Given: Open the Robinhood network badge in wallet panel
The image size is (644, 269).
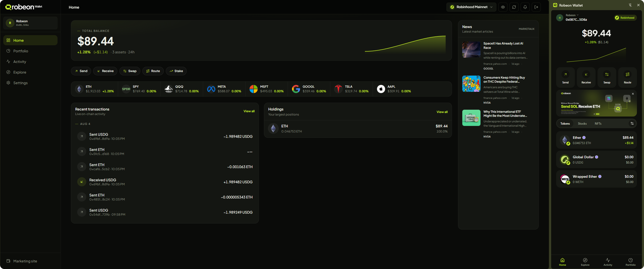Looking at the screenshot, I should point(625,18).
